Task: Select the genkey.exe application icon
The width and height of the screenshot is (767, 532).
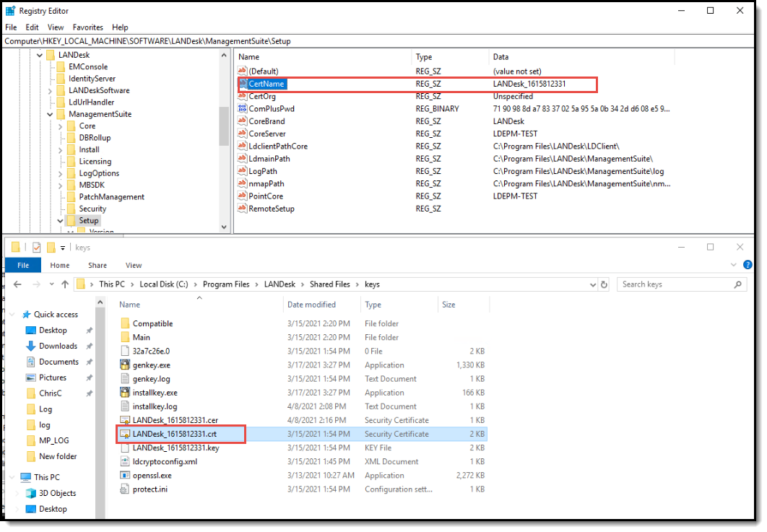Action: (x=126, y=365)
